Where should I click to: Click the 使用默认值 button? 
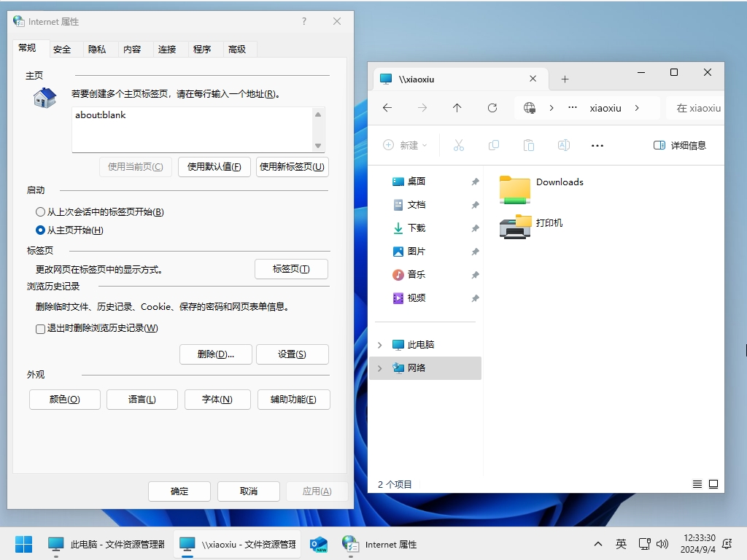[214, 167]
